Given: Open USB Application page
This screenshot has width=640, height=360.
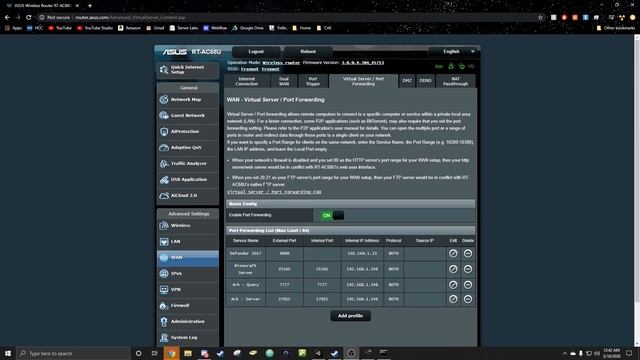Looking at the screenshot, I should (x=188, y=180).
